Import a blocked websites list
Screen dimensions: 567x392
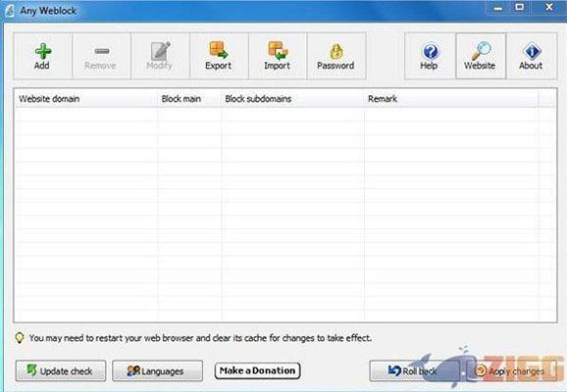tap(278, 56)
